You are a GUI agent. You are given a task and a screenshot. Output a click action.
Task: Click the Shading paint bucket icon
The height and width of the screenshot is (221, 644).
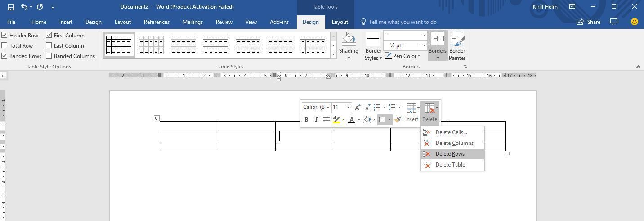tap(349, 40)
